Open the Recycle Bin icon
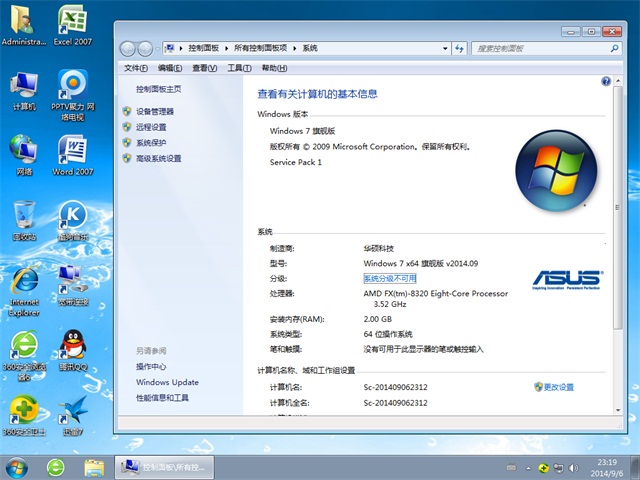 tap(24, 218)
